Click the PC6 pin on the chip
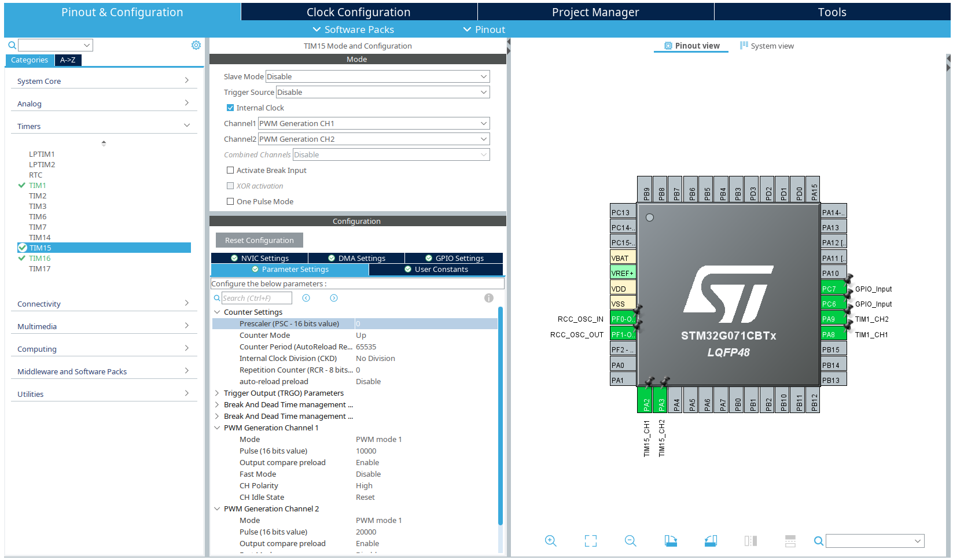The height and width of the screenshot is (560, 953). pos(834,304)
